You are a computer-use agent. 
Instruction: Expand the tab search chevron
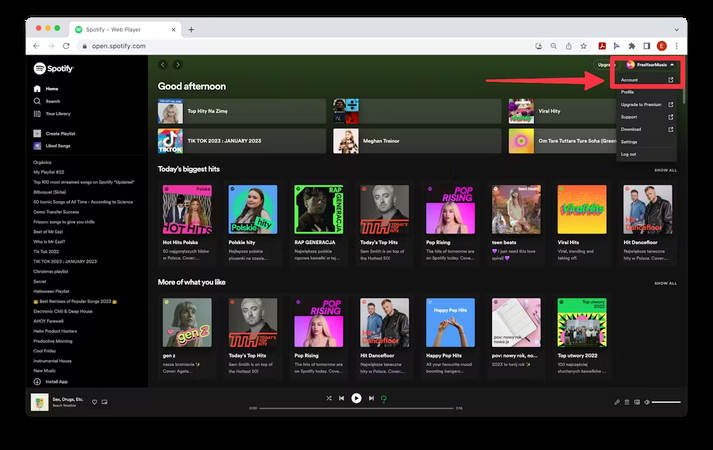677,30
